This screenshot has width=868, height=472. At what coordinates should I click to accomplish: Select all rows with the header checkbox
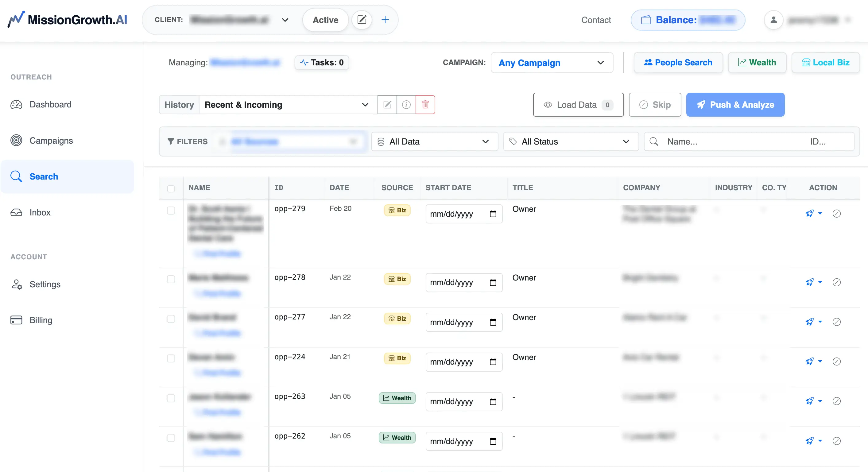171,189
